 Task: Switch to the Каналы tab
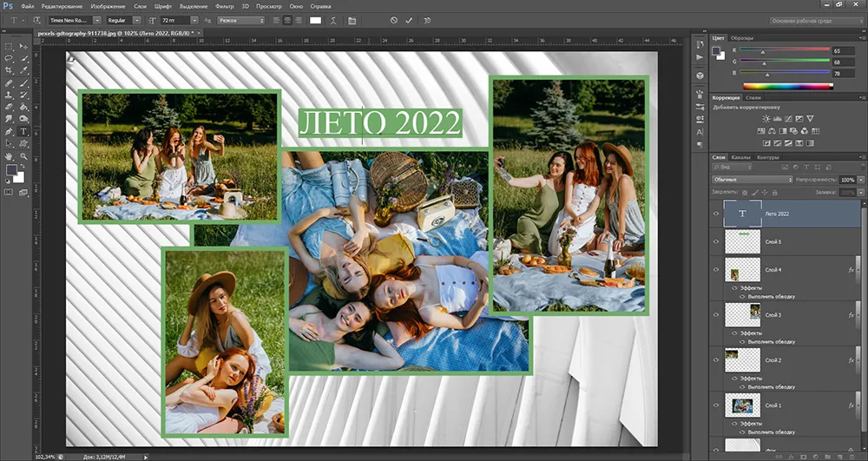coord(740,157)
